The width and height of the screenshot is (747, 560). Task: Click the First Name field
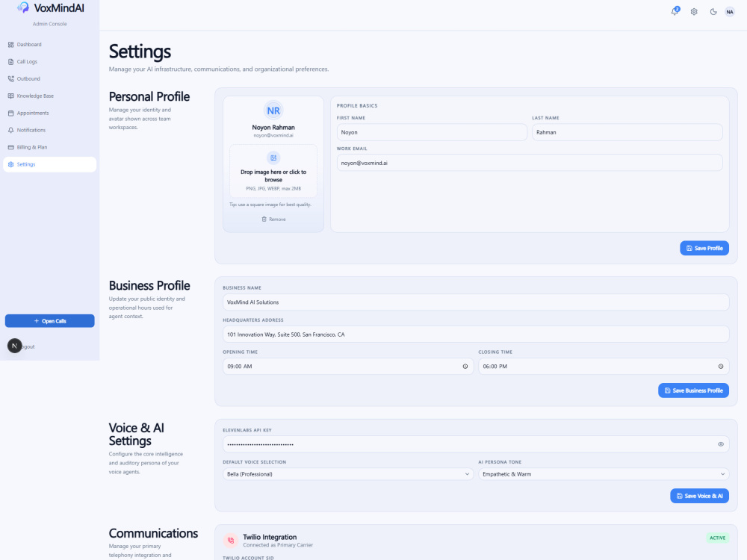click(x=432, y=132)
